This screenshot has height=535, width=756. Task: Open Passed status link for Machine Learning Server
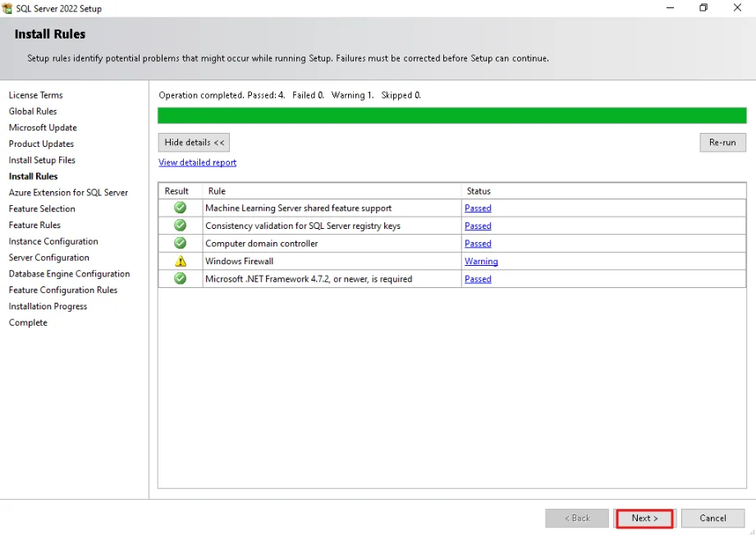point(478,208)
